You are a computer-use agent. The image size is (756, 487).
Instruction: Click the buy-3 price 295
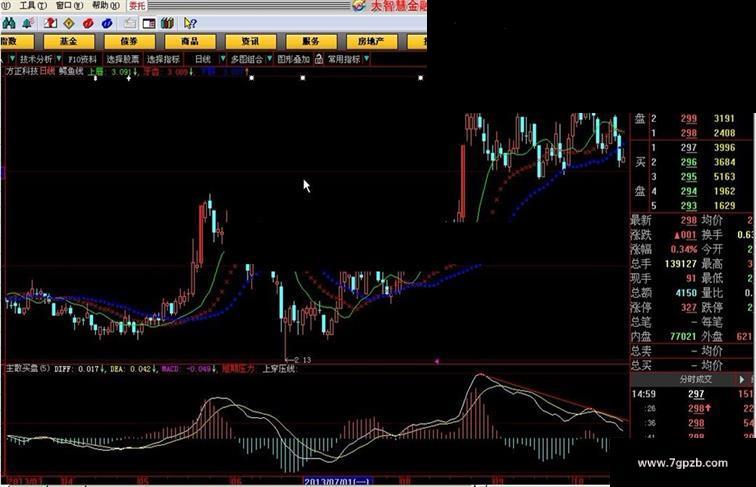[x=688, y=176]
